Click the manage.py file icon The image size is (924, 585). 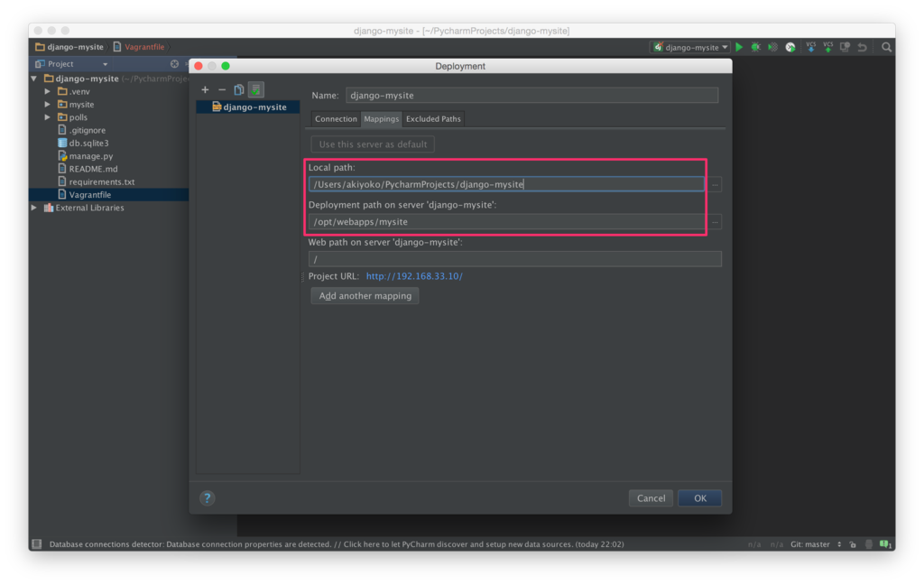tap(62, 155)
